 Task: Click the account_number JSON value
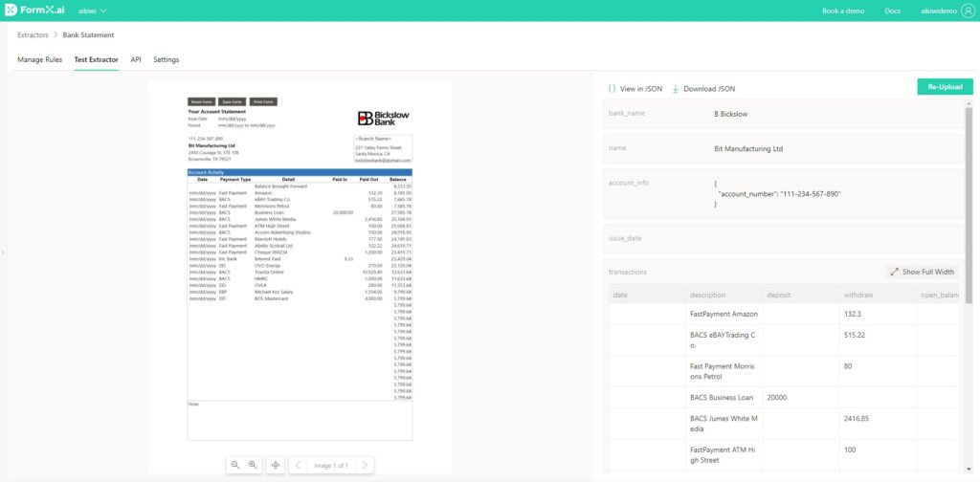click(812, 194)
